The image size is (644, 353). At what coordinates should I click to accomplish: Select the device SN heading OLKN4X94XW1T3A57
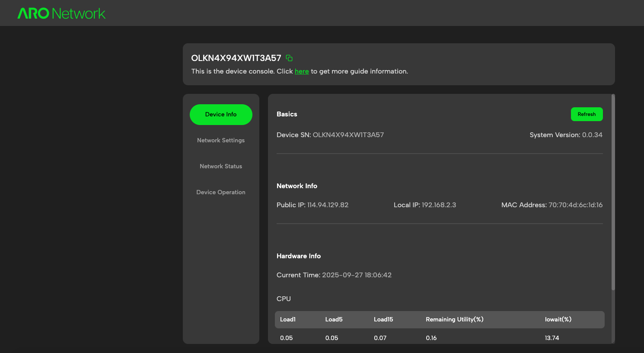point(235,58)
